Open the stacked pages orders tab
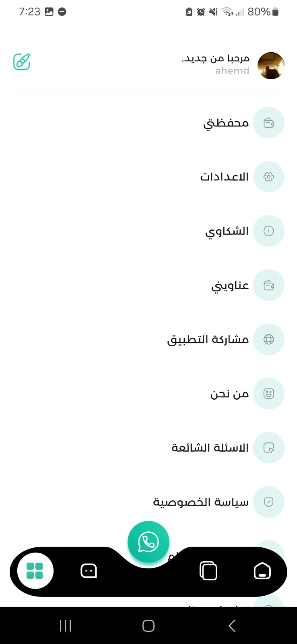 click(x=208, y=571)
